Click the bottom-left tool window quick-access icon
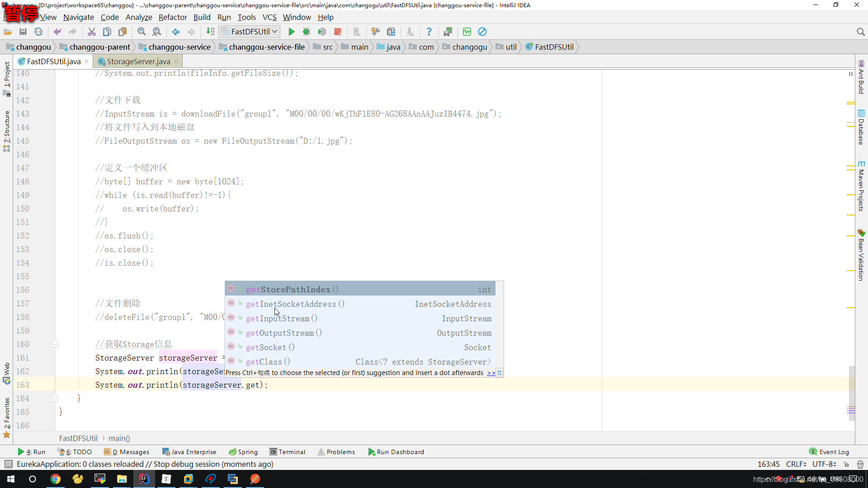 [x=8, y=464]
